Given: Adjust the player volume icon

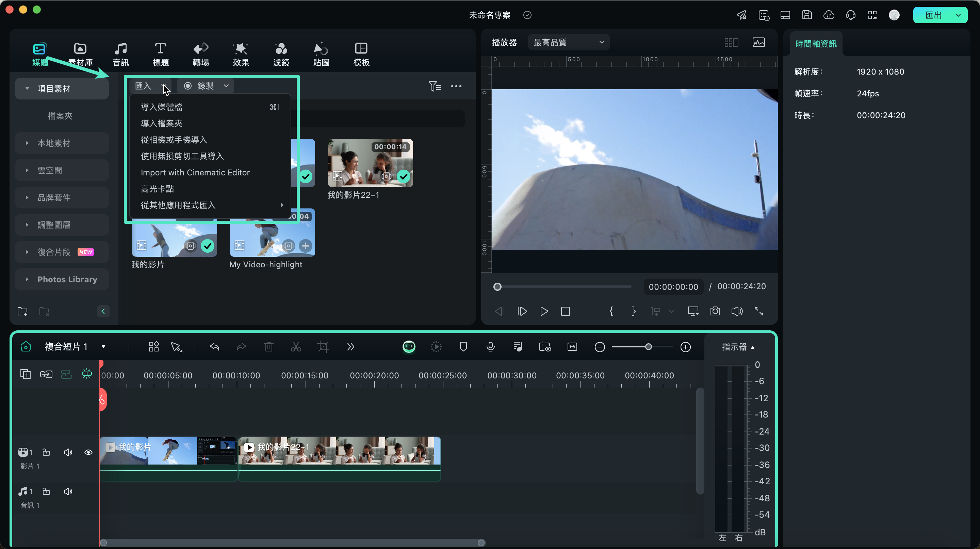Looking at the screenshot, I should [x=737, y=311].
